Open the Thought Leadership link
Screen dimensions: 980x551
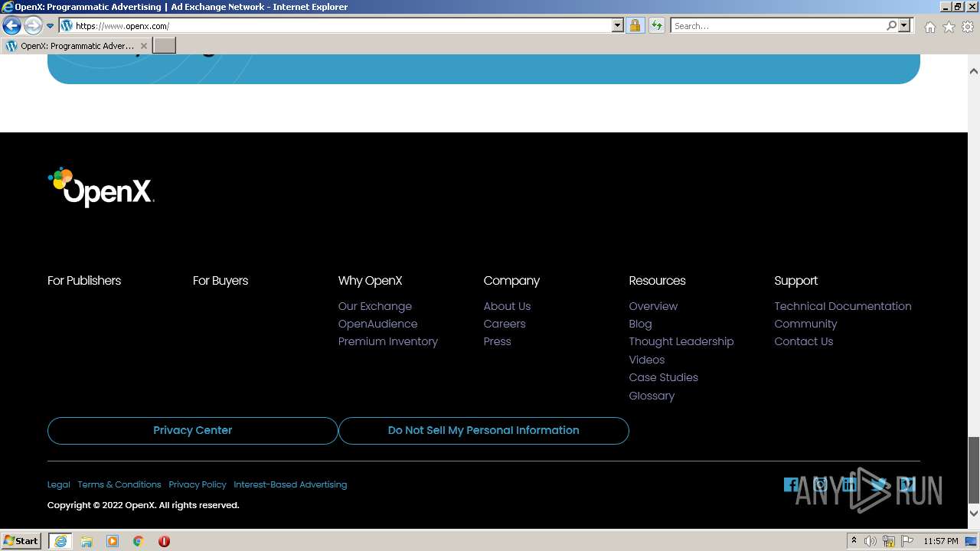coord(681,341)
